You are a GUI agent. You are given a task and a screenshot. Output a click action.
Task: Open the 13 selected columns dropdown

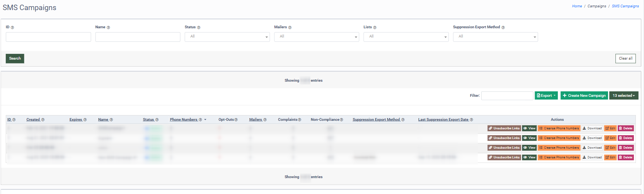(624, 96)
